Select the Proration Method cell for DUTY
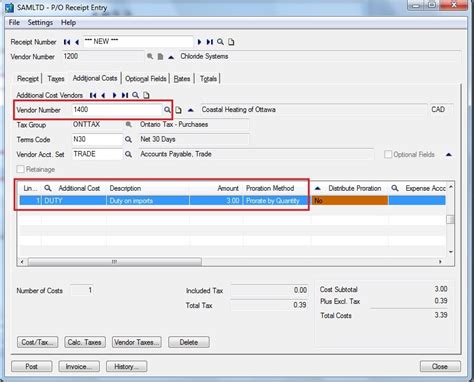Image resolution: width=474 pixels, height=382 pixels. (x=276, y=201)
